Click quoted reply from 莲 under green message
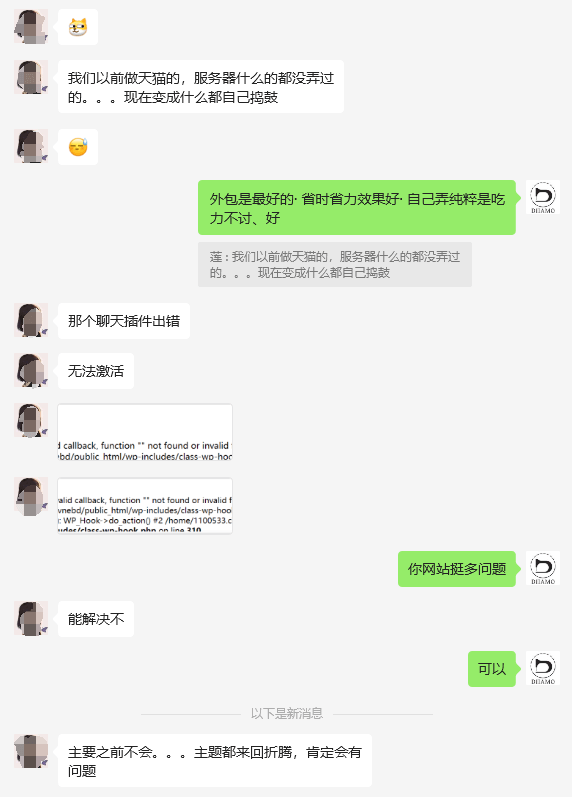Image resolution: width=572 pixels, height=797 pixels. pos(335,264)
